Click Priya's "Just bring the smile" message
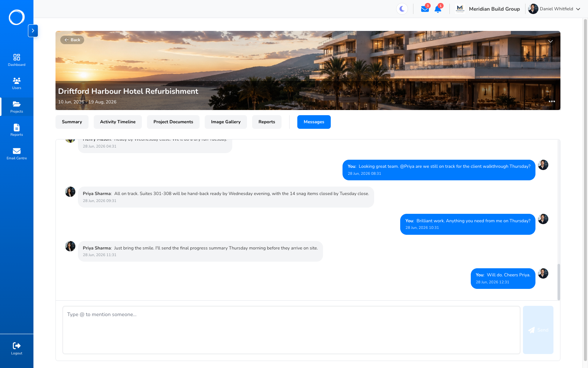The height and width of the screenshot is (368, 588). (200, 251)
